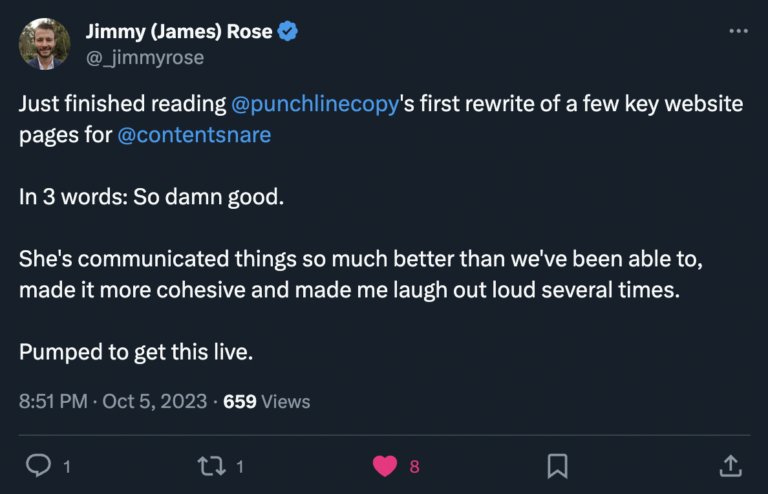Image resolution: width=768 pixels, height=494 pixels.
Task: Click the Jimmy (James) Rose display name
Action: pyautogui.click(x=179, y=32)
